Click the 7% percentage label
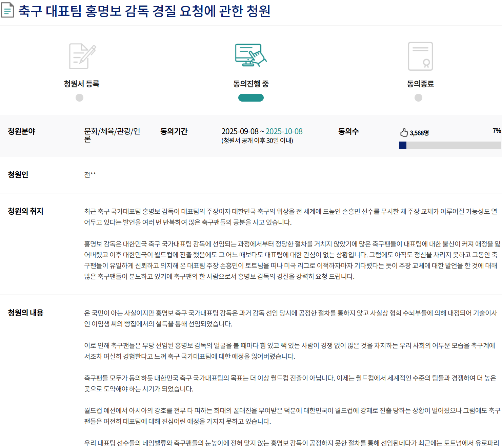The height and width of the screenshot is (448, 502). 497,131
